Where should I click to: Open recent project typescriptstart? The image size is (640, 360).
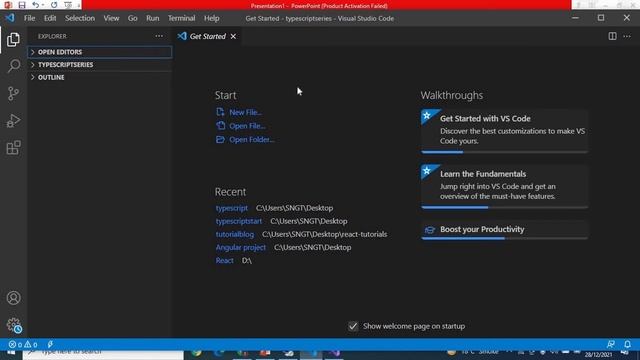(x=239, y=221)
